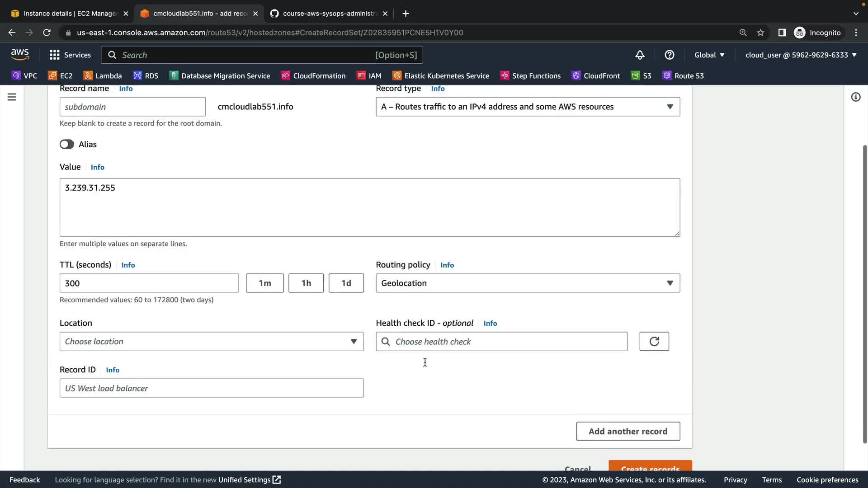Click the Route 53 bookmark shortcut
The height and width of the screenshot is (488, 868).
click(x=683, y=76)
